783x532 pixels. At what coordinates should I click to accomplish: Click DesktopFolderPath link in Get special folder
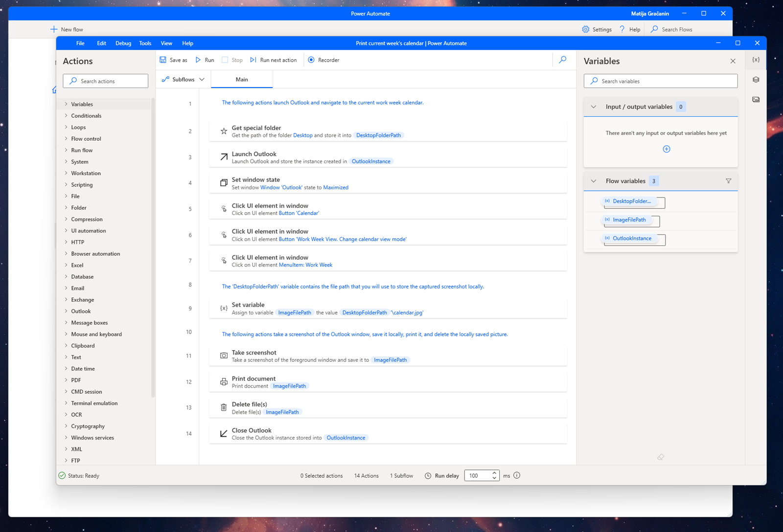pos(378,135)
